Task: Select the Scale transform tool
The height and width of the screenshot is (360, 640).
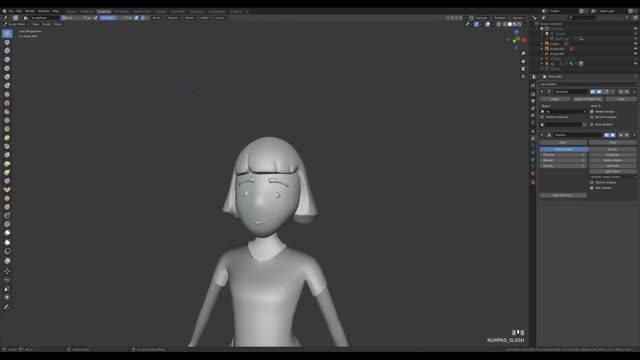Action: click(x=7, y=289)
